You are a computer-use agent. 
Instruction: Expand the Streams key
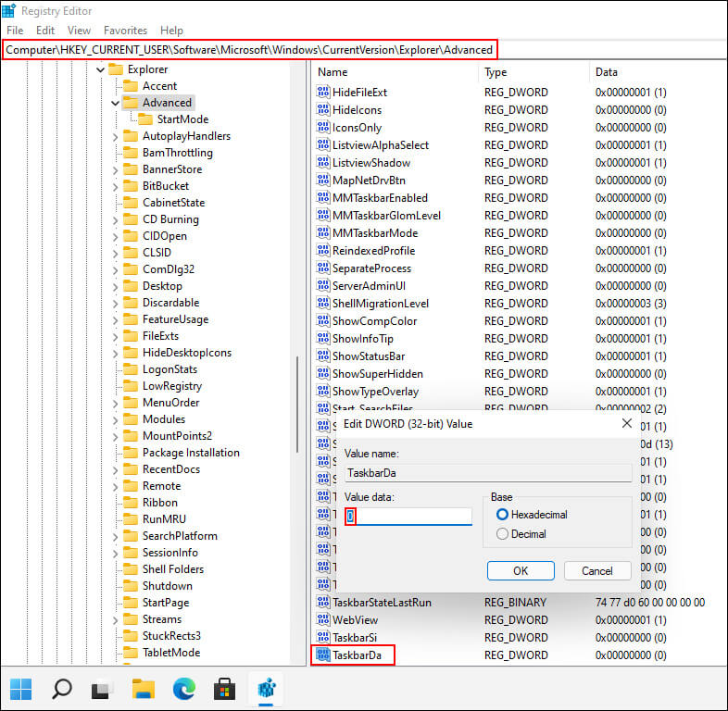pos(115,619)
